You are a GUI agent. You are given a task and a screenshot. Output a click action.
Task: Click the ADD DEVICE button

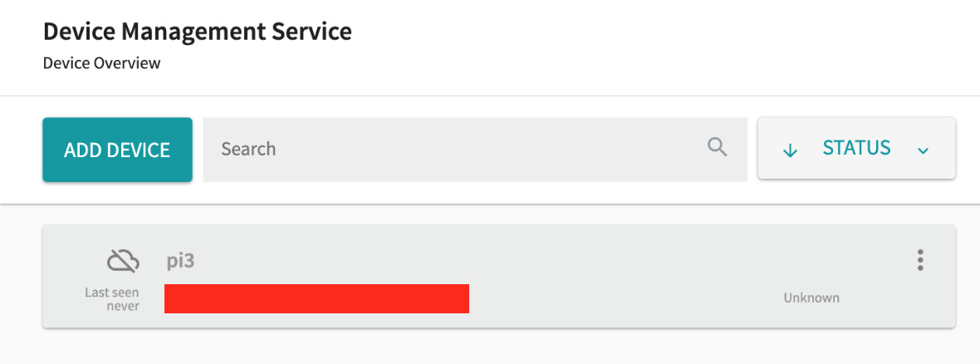[117, 150]
